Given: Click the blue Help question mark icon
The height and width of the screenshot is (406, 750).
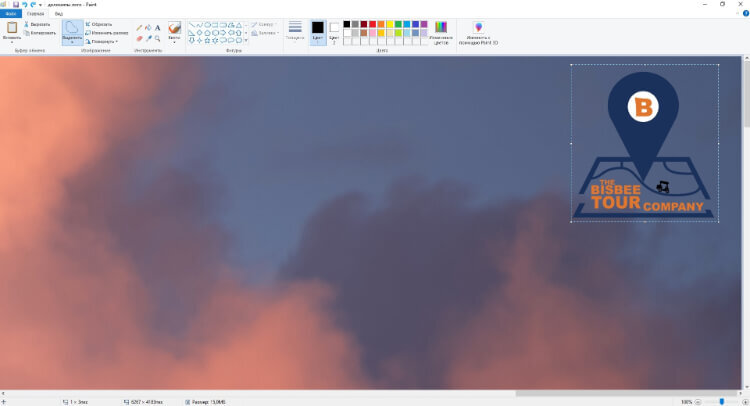Looking at the screenshot, I should pyautogui.click(x=746, y=13).
